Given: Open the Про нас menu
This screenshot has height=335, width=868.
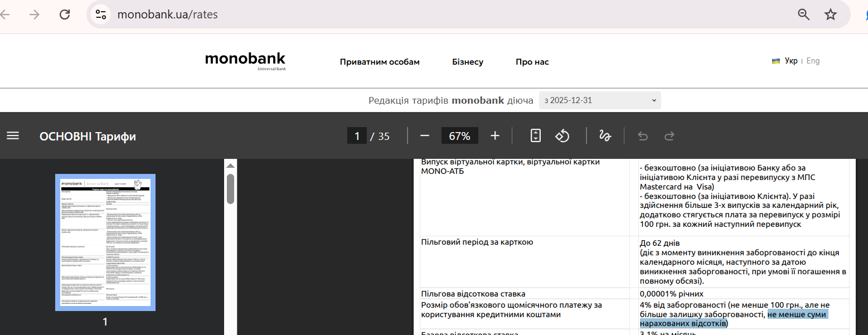Looking at the screenshot, I should [532, 62].
